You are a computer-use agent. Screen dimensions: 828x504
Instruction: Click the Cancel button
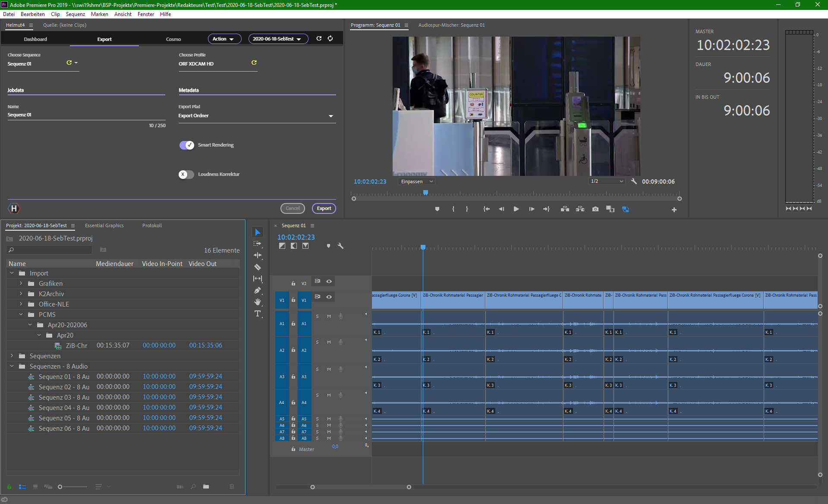point(293,209)
